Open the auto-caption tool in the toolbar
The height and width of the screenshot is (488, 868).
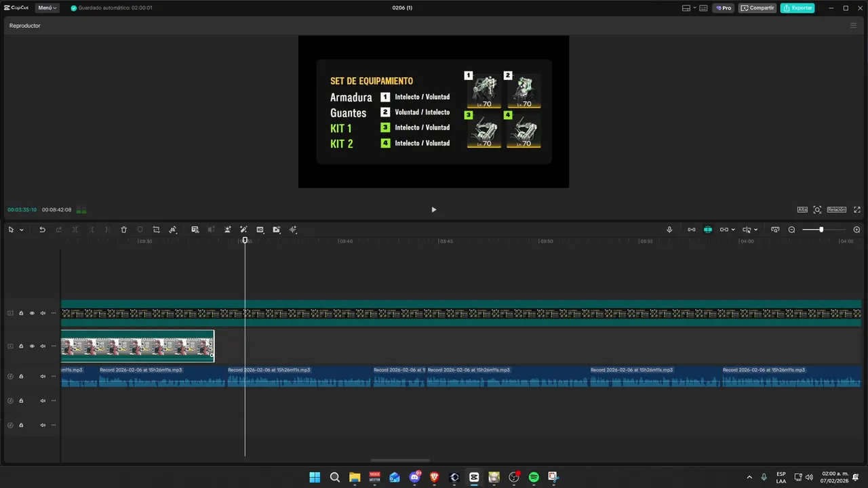click(195, 230)
